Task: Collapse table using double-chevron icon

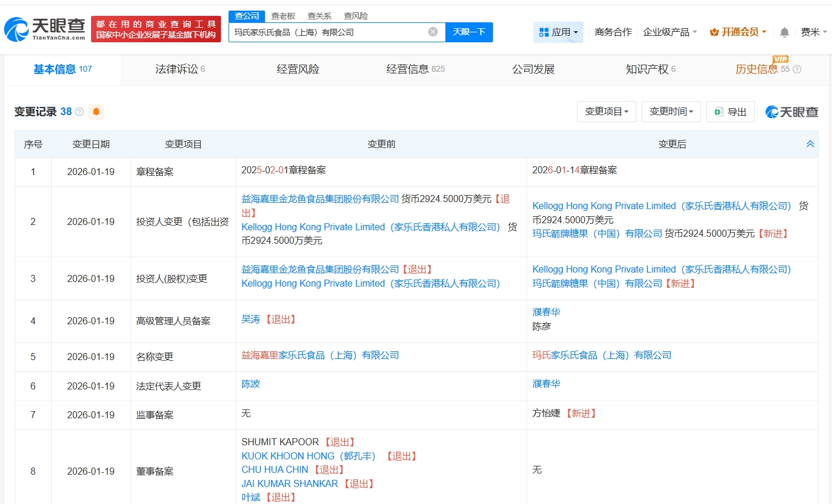Action: click(x=810, y=144)
